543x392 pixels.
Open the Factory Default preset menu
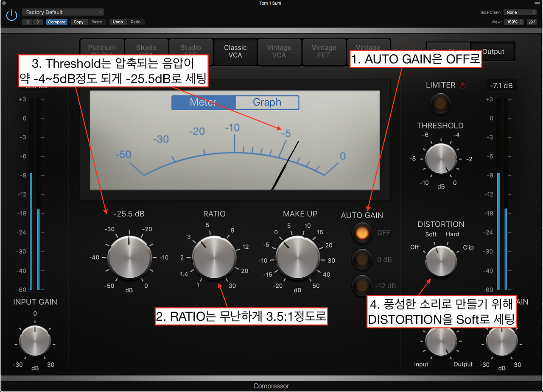point(63,12)
